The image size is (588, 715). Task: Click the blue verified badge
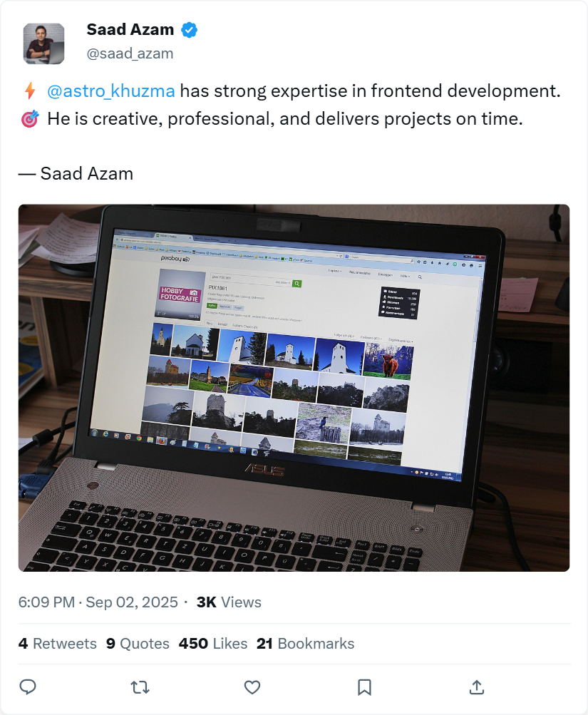point(189,30)
